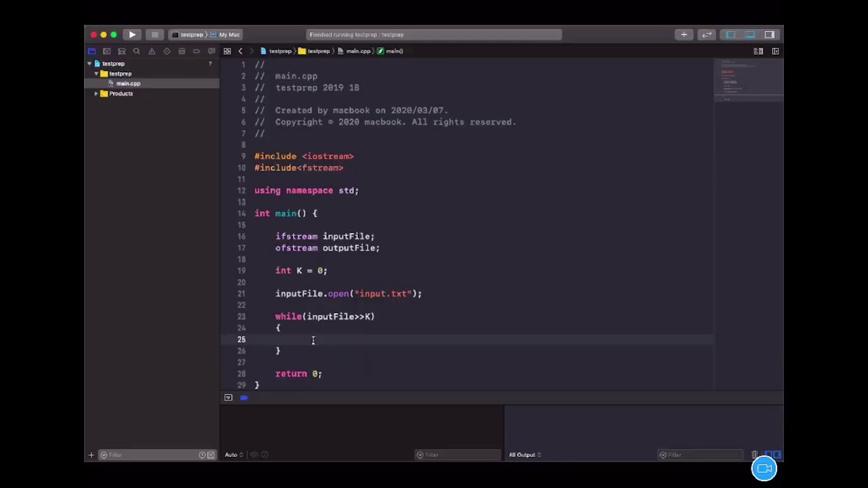Collapse the testprep folder group
The height and width of the screenshot is (488, 868).
(x=96, y=74)
